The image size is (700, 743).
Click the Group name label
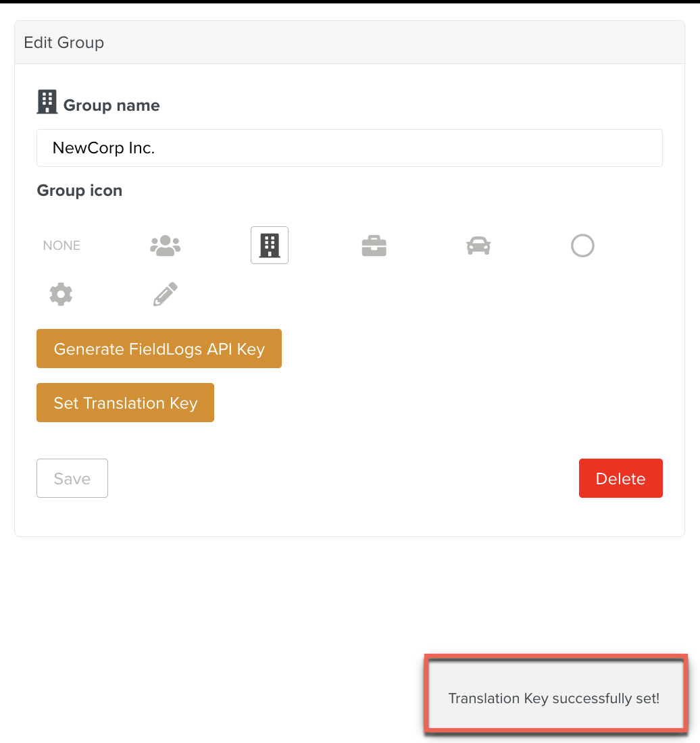(111, 105)
